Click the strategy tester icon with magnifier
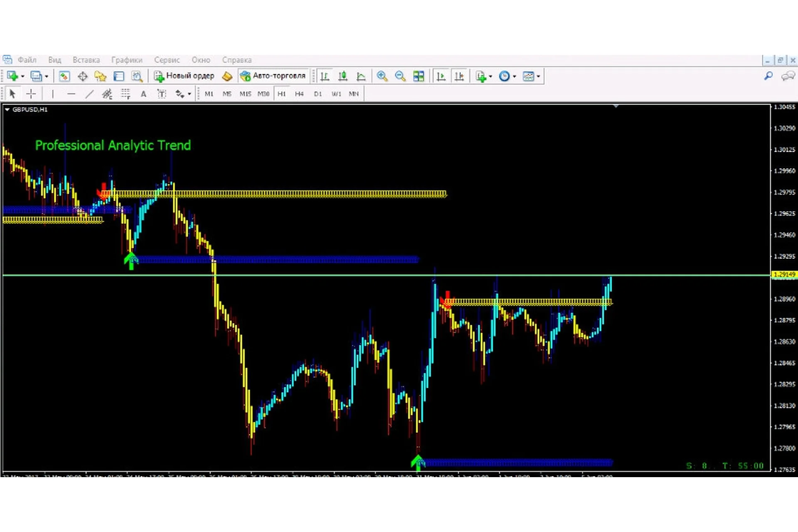This screenshot has width=798, height=532. click(137, 76)
